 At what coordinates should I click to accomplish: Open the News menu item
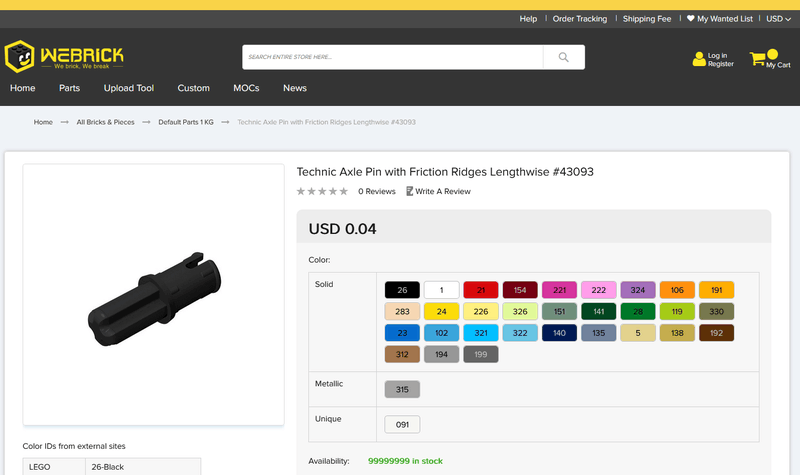[295, 88]
